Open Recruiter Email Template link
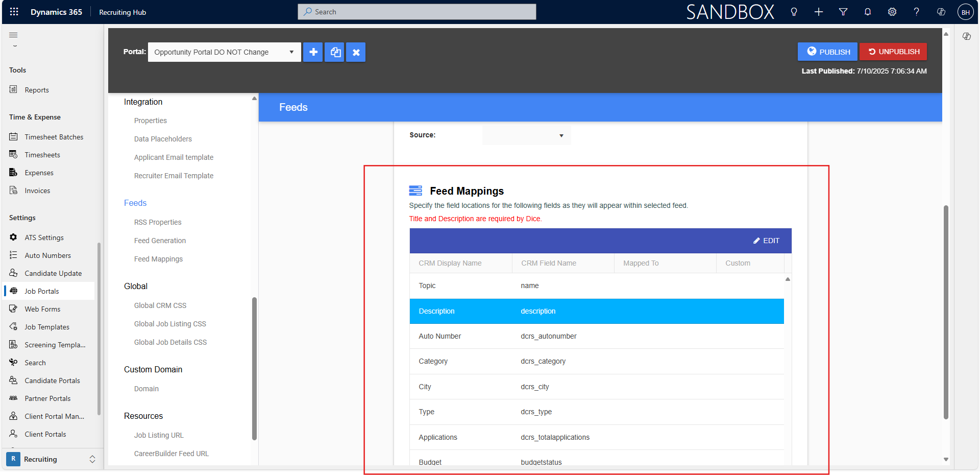The image size is (980, 475). point(174,176)
